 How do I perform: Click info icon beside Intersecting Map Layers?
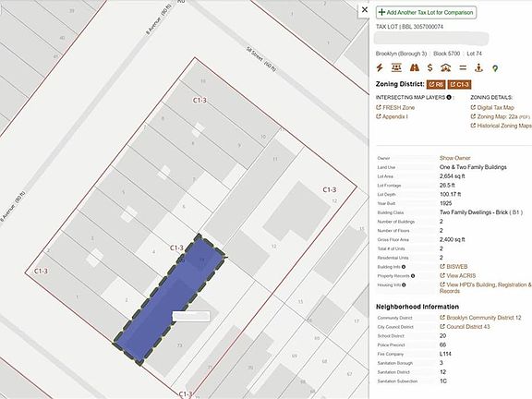click(x=449, y=97)
